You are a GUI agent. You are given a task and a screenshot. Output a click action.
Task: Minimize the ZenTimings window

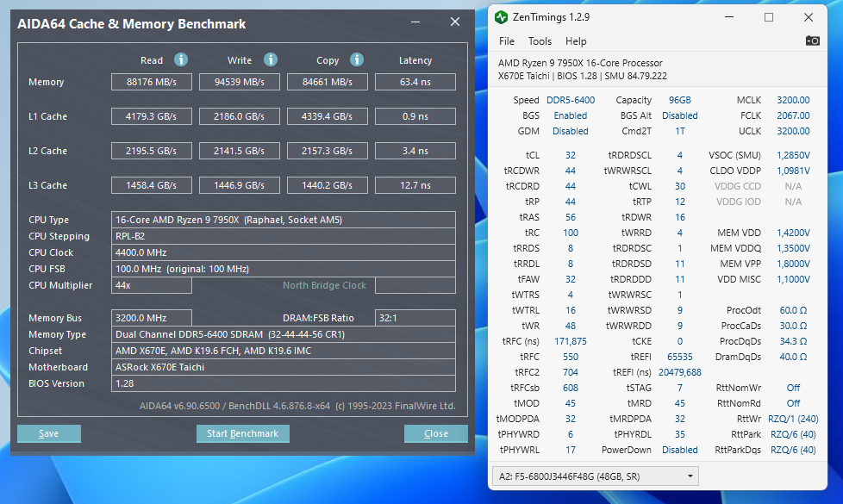pyautogui.click(x=729, y=17)
